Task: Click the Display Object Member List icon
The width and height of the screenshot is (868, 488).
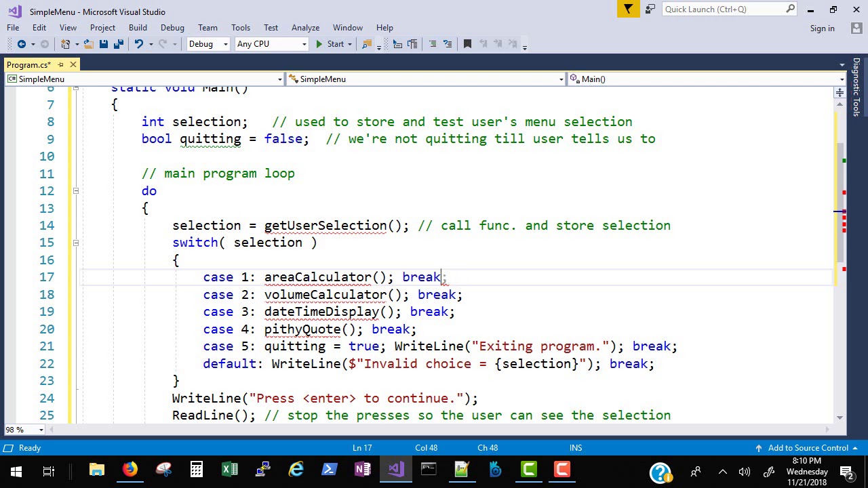Action: pyautogui.click(x=398, y=44)
